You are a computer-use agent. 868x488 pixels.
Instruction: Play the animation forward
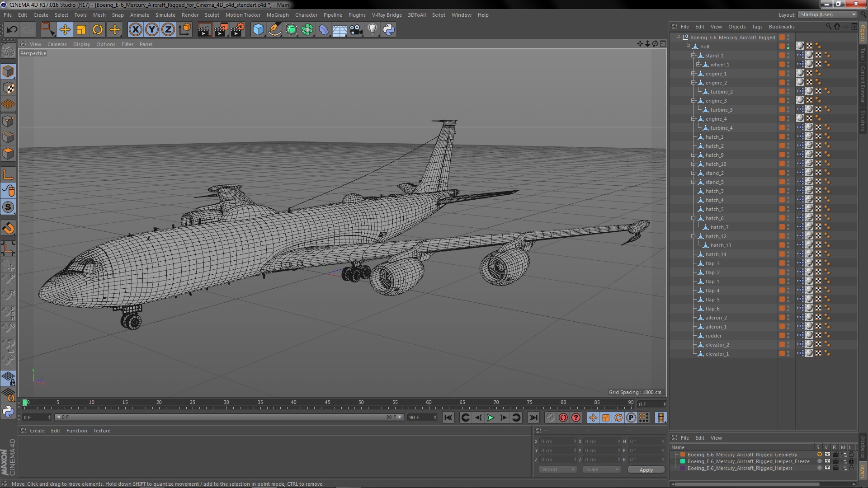(x=491, y=418)
